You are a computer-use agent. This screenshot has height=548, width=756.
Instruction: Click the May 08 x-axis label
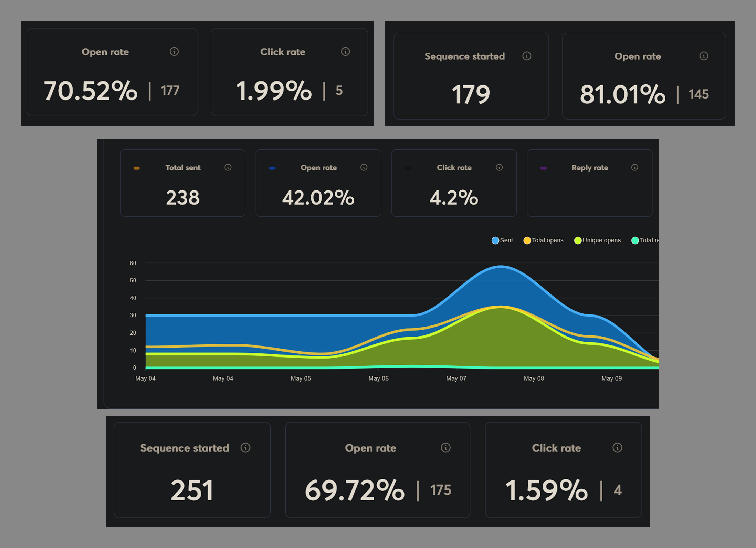(x=534, y=379)
